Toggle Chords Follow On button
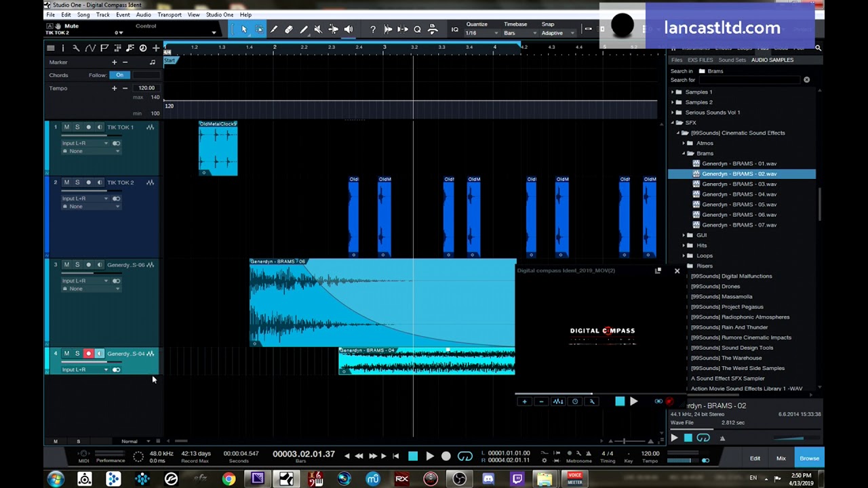Image resolution: width=868 pixels, height=488 pixels. click(x=120, y=75)
